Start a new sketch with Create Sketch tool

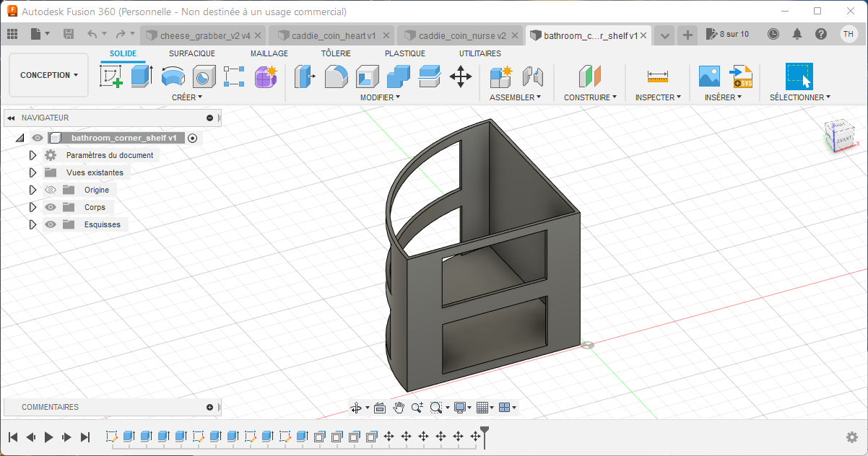coord(111,76)
